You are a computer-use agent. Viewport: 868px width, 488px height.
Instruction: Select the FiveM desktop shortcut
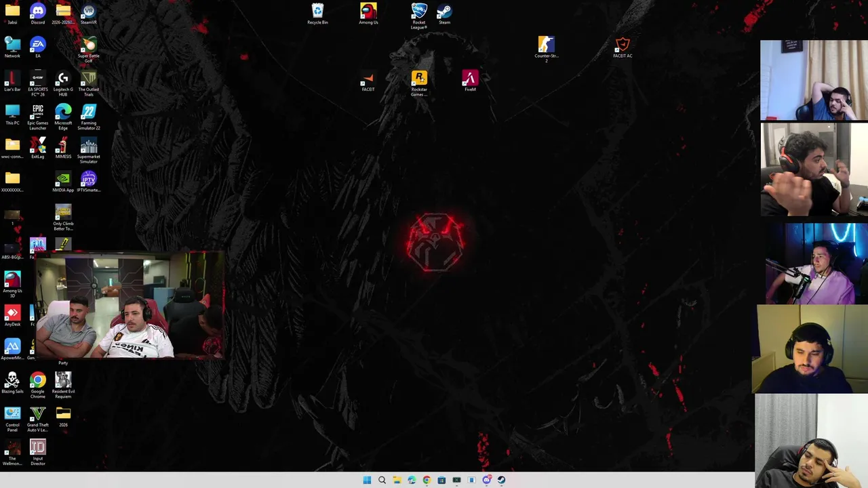(x=470, y=81)
